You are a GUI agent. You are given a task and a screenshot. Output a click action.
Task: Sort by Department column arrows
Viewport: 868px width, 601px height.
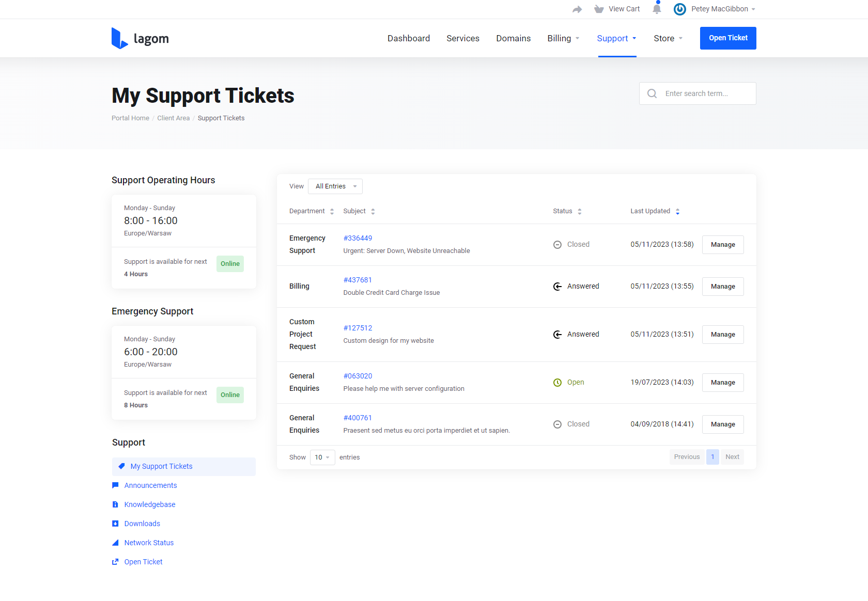(332, 212)
